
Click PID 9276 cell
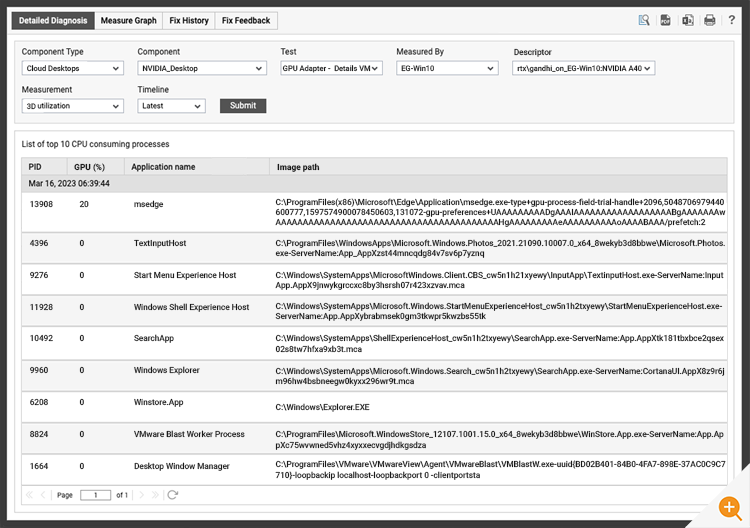[x=39, y=275]
